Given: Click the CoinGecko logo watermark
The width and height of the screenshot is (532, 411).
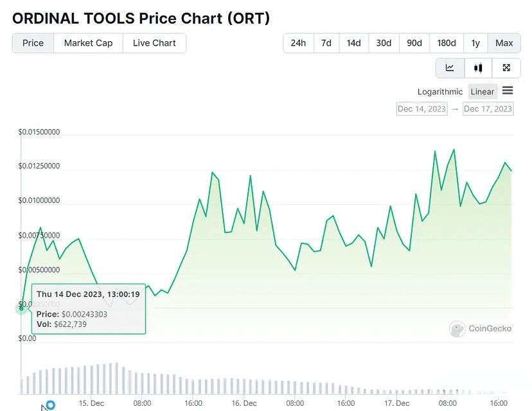Looking at the screenshot, I should [481, 328].
